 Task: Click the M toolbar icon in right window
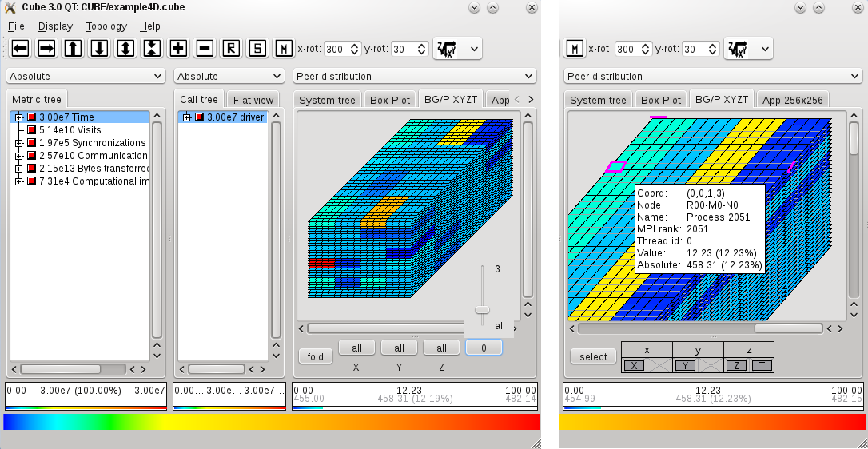(x=575, y=49)
